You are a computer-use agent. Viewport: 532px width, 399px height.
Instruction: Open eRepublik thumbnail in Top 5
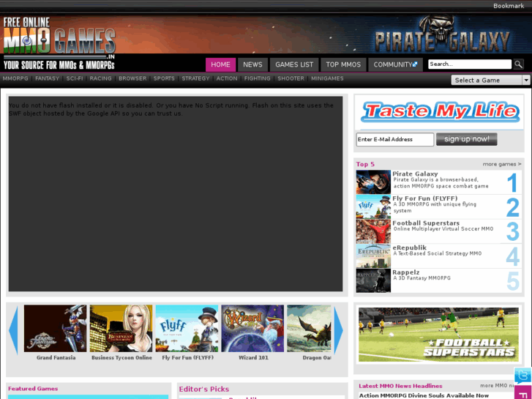[373, 256]
